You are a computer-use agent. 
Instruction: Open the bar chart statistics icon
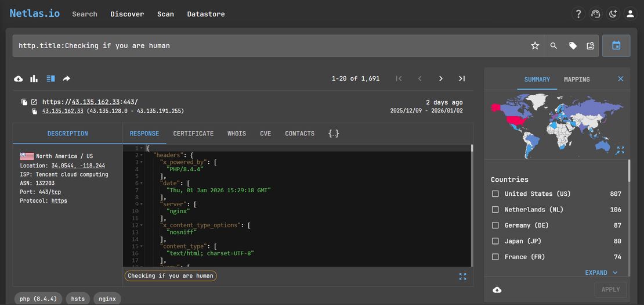pos(34,78)
